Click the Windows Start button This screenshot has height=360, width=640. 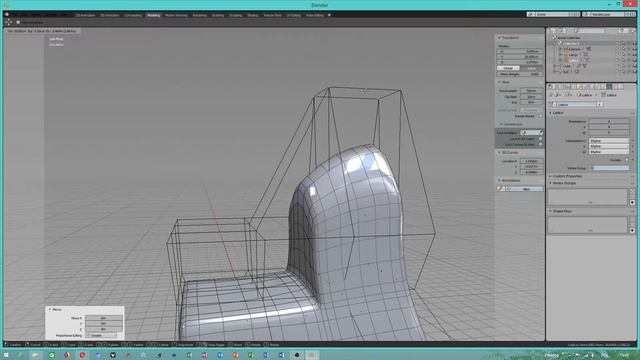pos(6,355)
